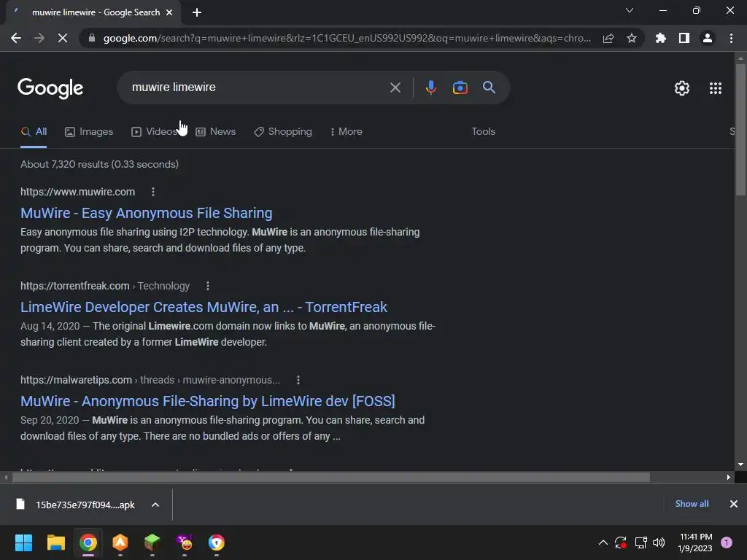Open search Tools options
747x560 pixels.
(483, 131)
